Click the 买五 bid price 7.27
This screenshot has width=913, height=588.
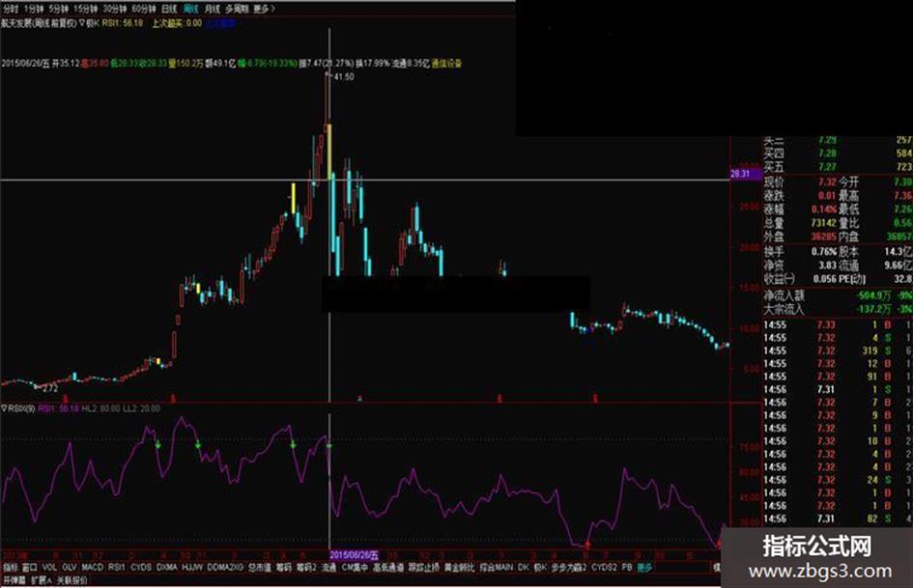pos(827,167)
